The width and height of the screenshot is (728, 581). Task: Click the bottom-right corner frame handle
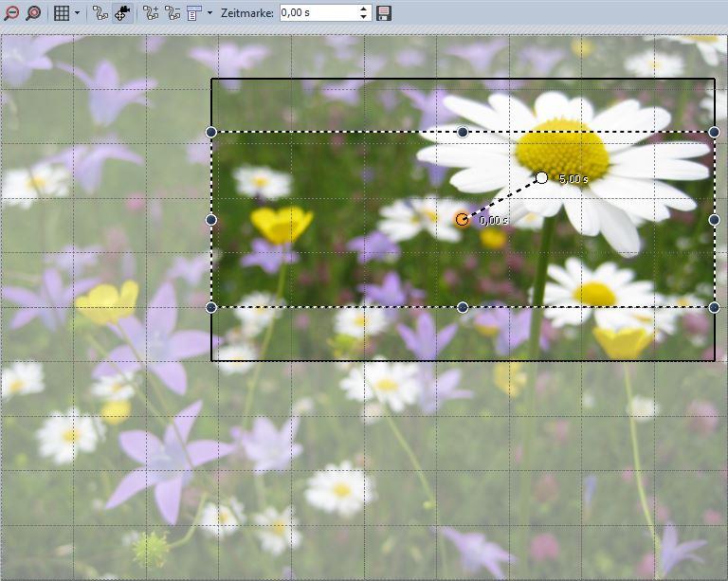714,307
